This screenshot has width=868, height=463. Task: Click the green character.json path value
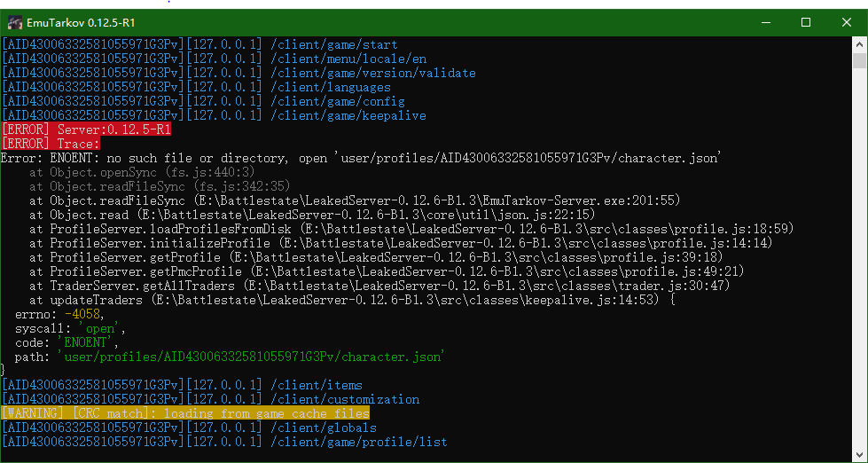click(x=252, y=356)
